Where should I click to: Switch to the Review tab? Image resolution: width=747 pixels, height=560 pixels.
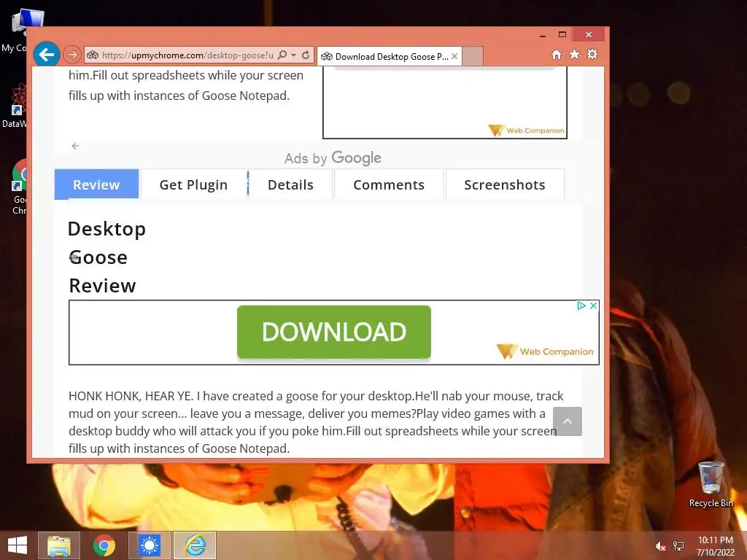click(97, 184)
